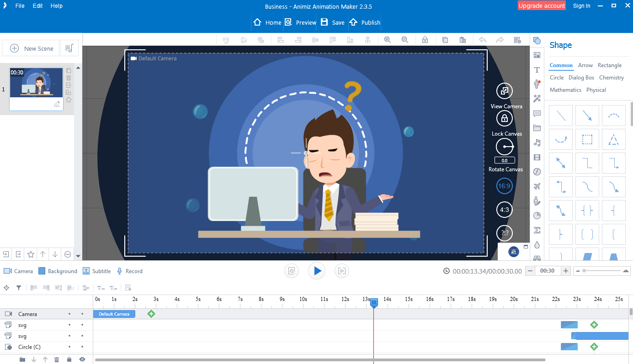The image size is (633, 364).
Task: Open the Sound/music library icon
Action: (537, 143)
